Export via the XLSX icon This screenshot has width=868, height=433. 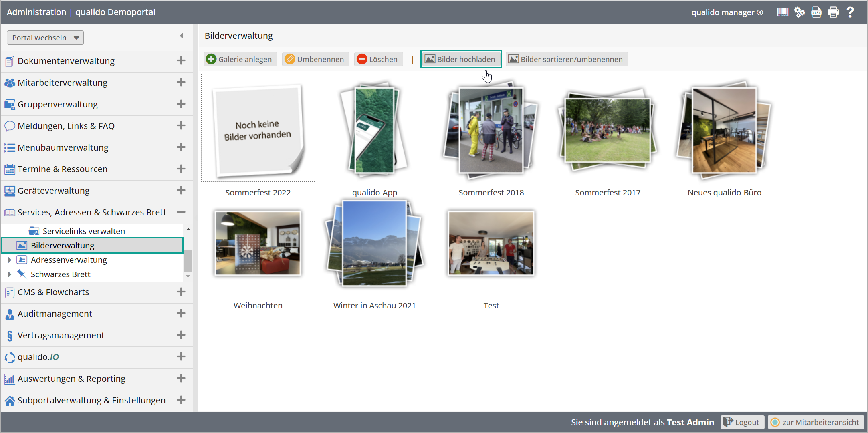click(816, 12)
